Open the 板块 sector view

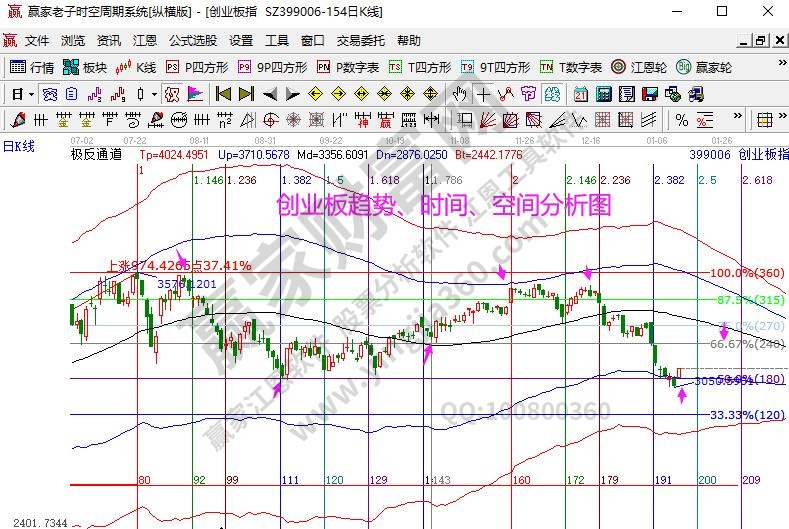click(85, 67)
